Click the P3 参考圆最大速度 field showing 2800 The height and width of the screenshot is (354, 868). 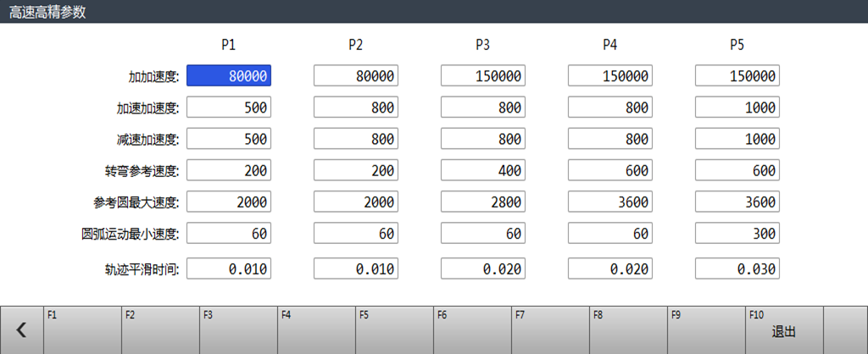(483, 202)
